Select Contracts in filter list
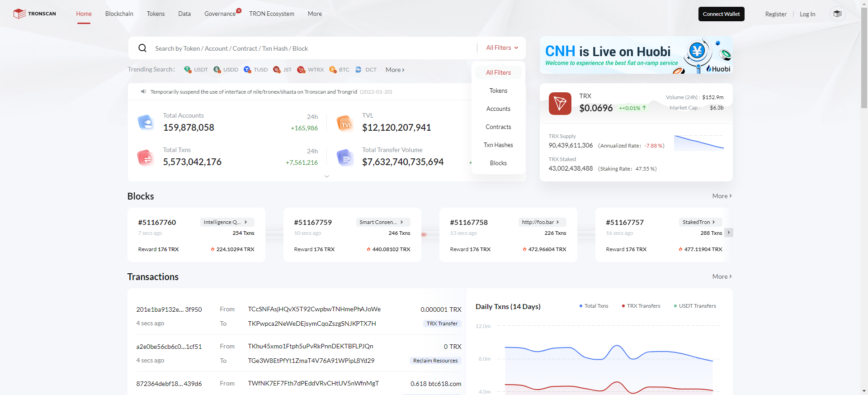Image resolution: width=868 pixels, height=395 pixels. tap(498, 127)
